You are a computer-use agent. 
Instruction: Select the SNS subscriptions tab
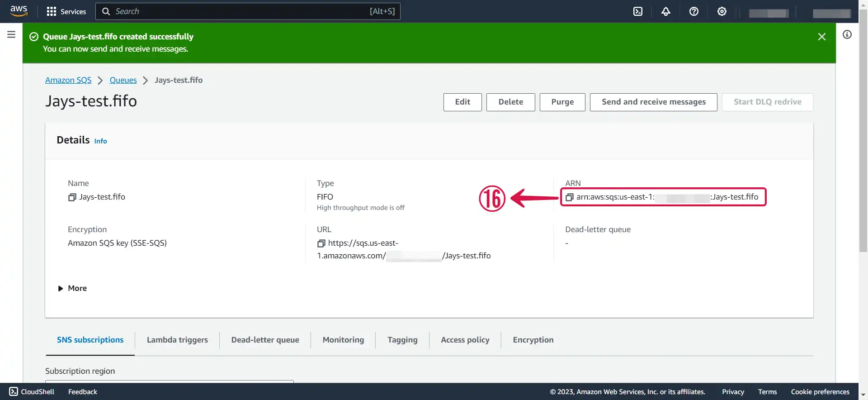(90, 340)
